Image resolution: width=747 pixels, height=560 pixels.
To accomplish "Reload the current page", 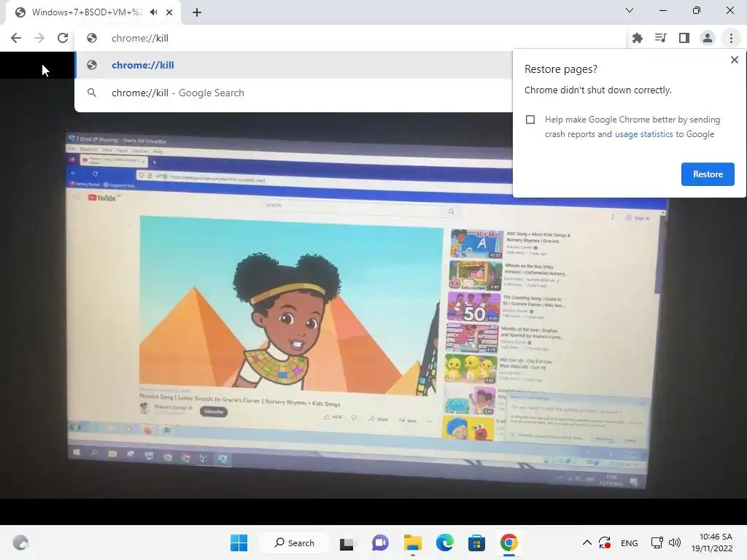I will [63, 38].
